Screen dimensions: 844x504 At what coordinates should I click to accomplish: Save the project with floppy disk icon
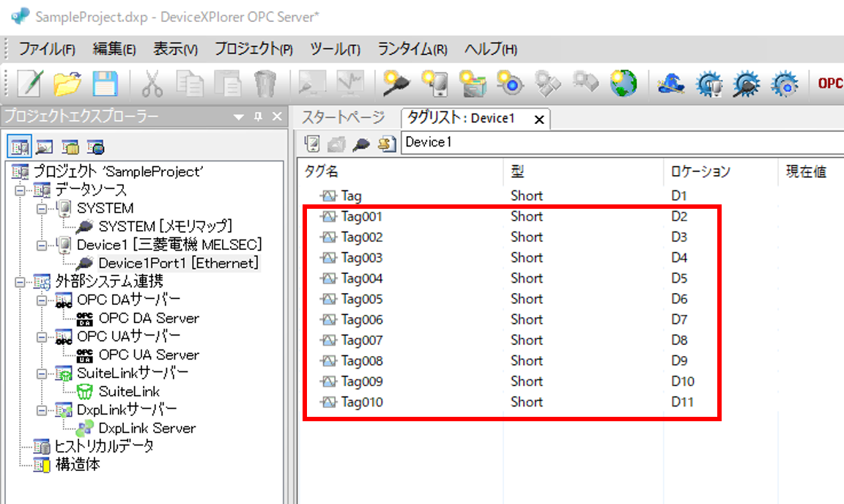click(x=105, y=83)
